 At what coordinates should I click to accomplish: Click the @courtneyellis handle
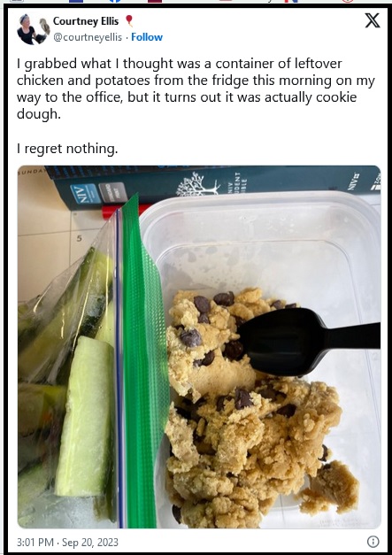pyautogui.click(x=88, y=37)
